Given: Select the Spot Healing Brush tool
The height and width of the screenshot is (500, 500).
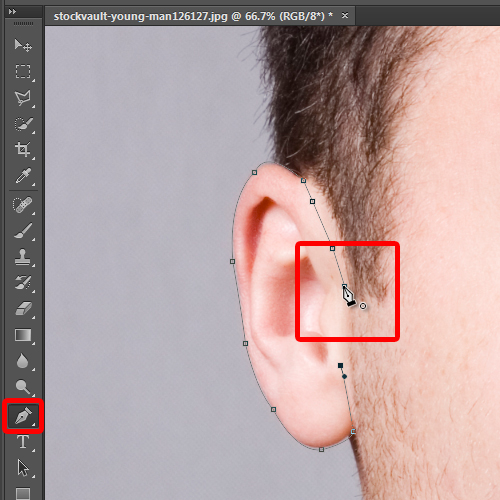Looking at the screenshot, I should (x=23, y=205).
